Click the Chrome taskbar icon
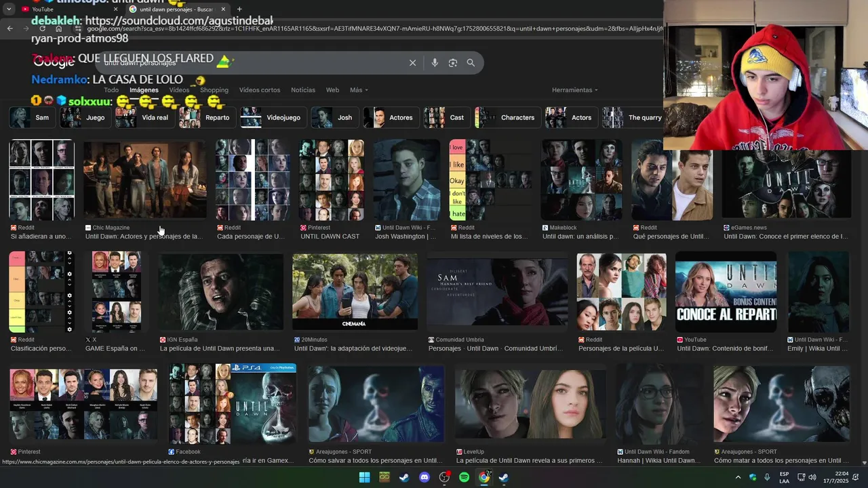The image size is (868, 488). [x=484, y=477]
